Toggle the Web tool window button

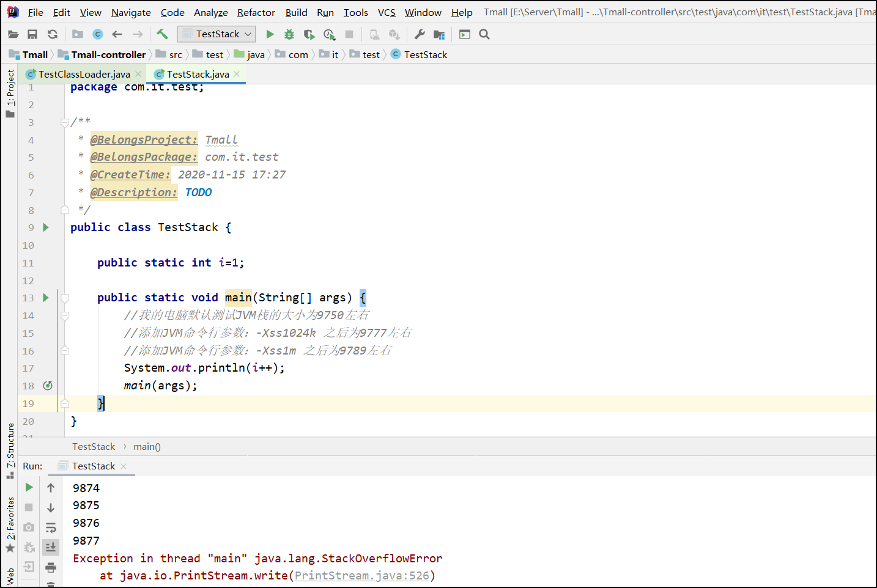pyautogui.click(x=10, y=576)
